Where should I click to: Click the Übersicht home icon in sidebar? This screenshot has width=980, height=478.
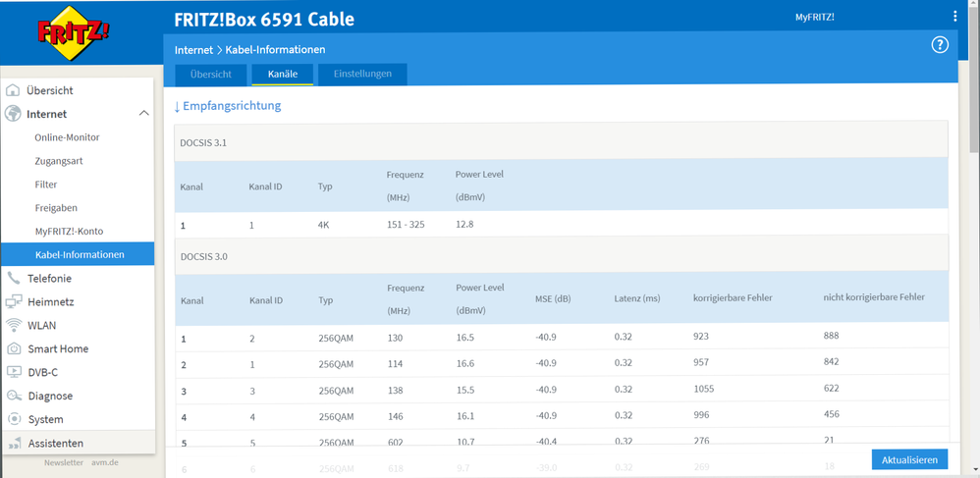pos(14,90)
